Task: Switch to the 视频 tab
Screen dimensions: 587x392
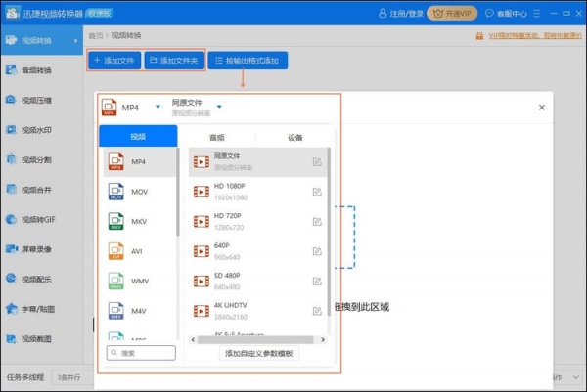Action: coord(138,136)
